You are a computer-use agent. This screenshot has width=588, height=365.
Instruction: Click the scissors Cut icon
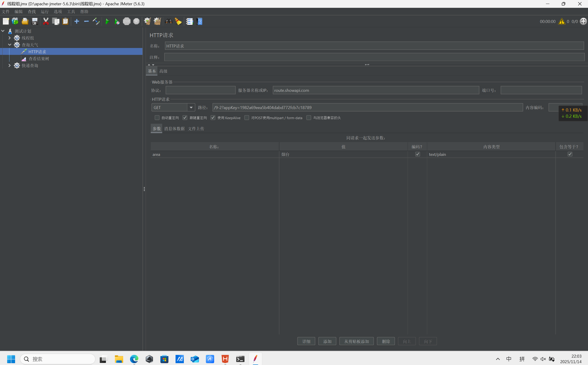46,22
